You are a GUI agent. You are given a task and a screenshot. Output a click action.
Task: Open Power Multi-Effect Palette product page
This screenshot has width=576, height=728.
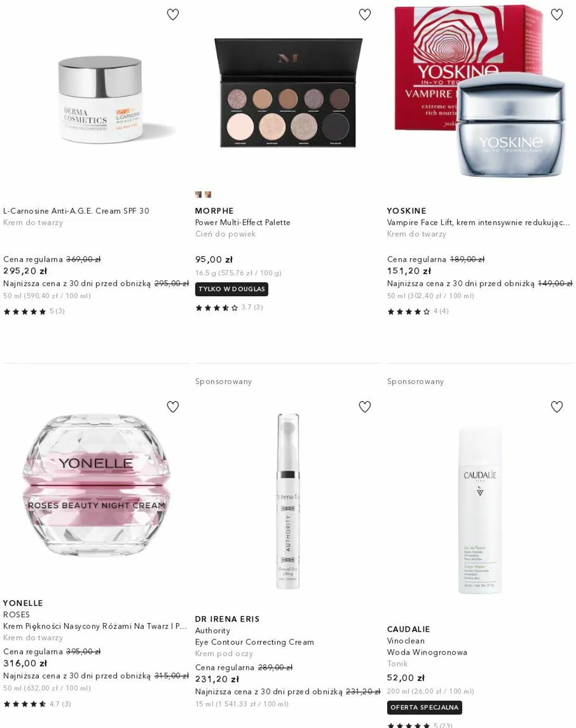pos(243,223)
